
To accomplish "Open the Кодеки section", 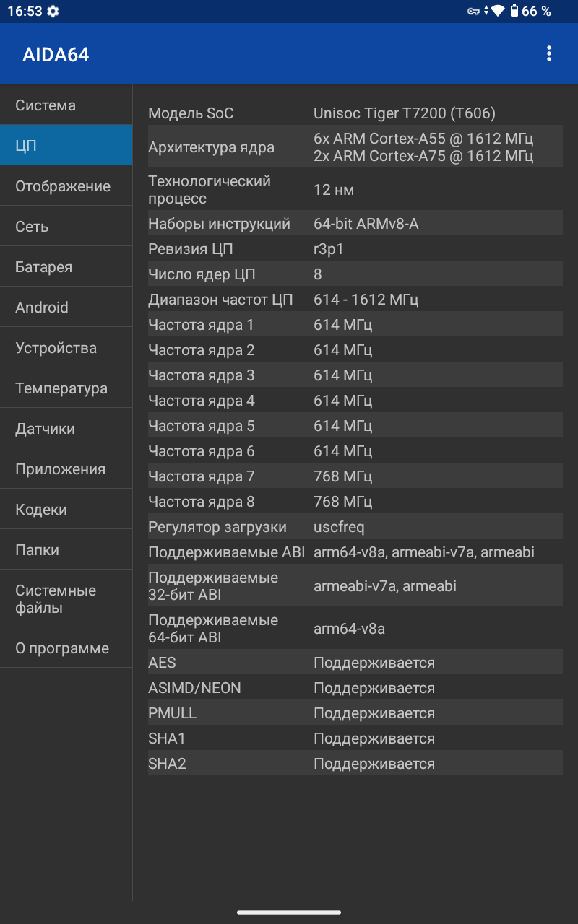I will click(66, 510).
